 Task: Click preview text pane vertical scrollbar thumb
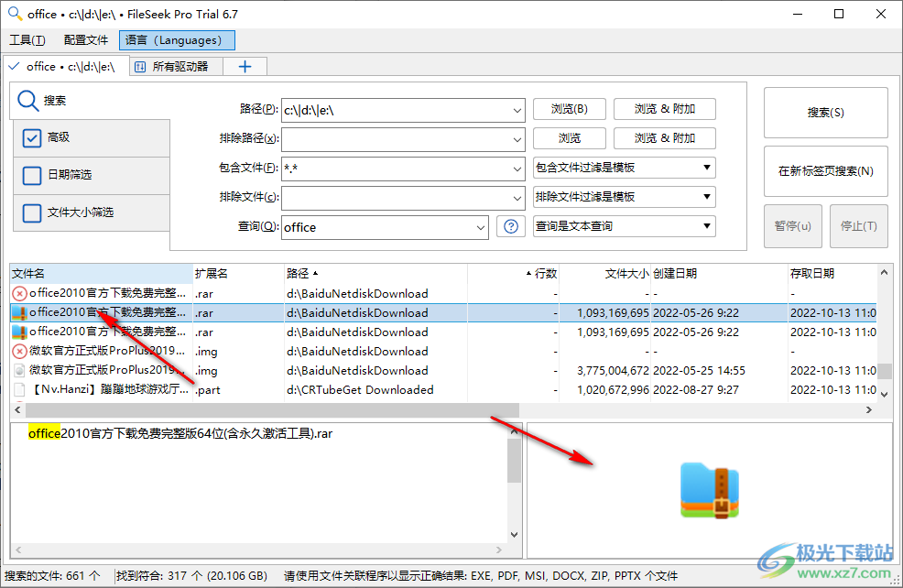click(514, 461)
